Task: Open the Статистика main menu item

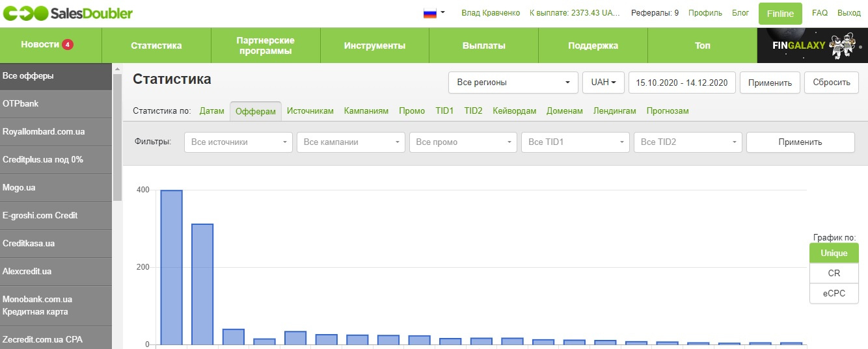Action: click(x=156, y=45)
